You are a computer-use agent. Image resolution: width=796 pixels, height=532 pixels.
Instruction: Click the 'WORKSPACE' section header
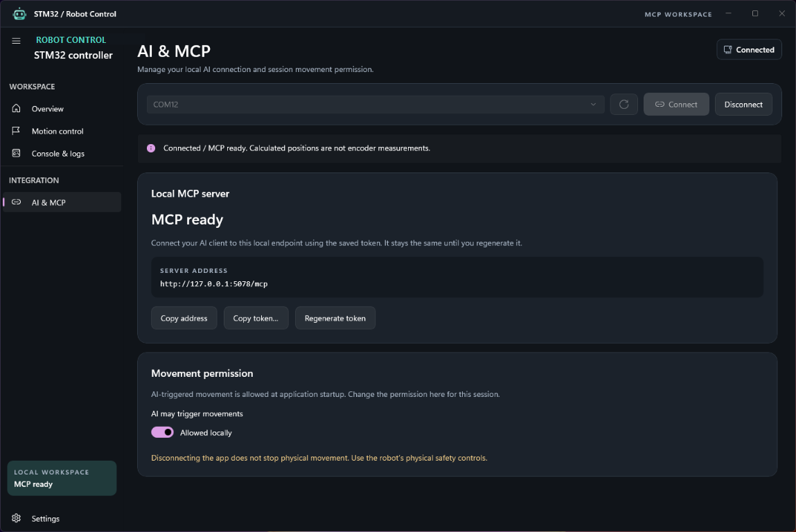point(32,87)
